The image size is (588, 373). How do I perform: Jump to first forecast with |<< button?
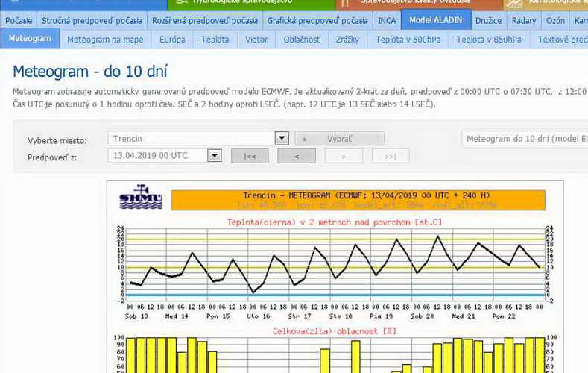pyautogui.click(x=250, y=156)
